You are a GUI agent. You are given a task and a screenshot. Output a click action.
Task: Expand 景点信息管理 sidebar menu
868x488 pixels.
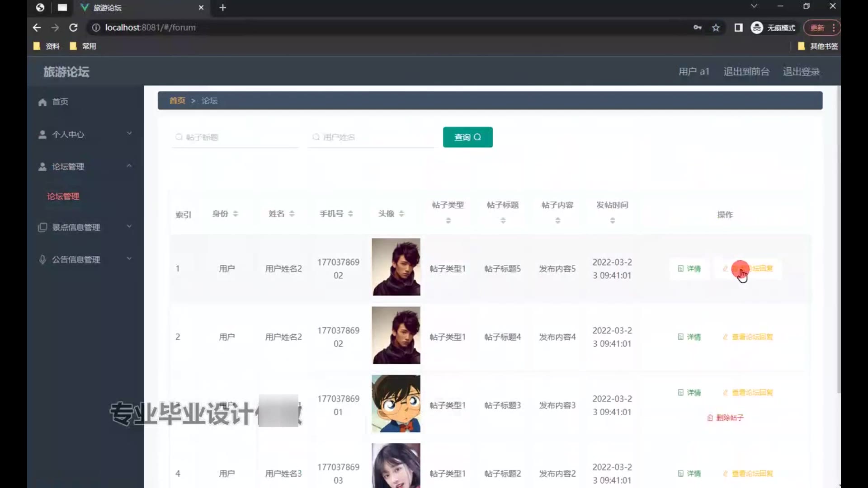[85, 227]
